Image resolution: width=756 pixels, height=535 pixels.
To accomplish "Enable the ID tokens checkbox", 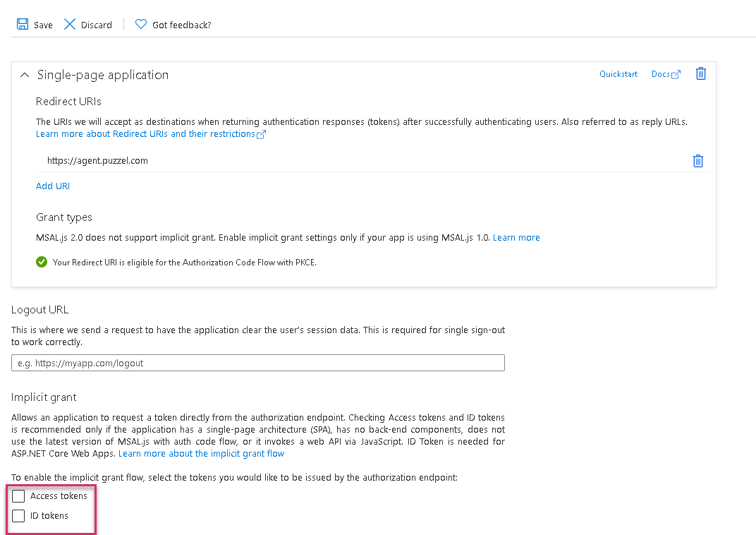I will coord(18,516).
